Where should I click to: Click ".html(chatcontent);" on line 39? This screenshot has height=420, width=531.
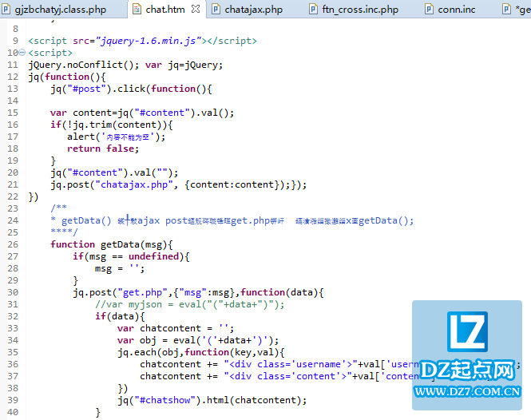[x=254, y=400]
